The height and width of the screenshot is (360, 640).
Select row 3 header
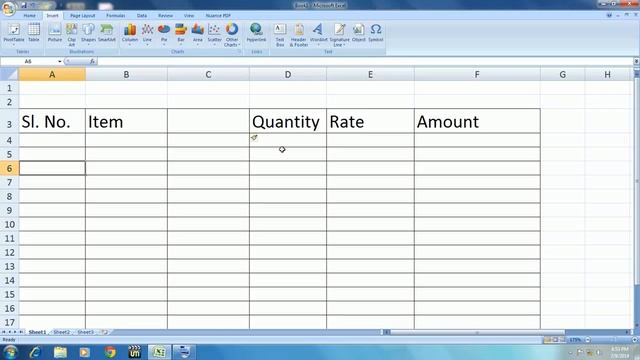pos(9,121)
